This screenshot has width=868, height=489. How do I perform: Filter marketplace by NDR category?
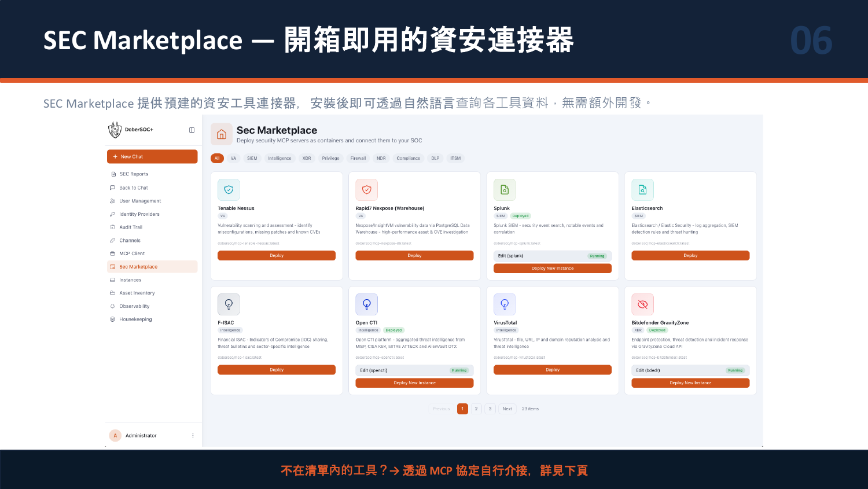(381, 158)
